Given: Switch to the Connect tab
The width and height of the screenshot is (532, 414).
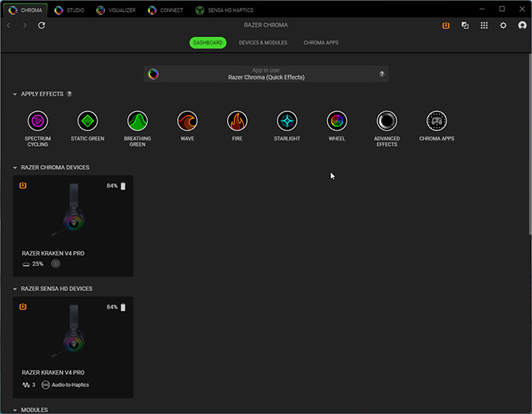Looking at the screenshot, I should point(166,10).
